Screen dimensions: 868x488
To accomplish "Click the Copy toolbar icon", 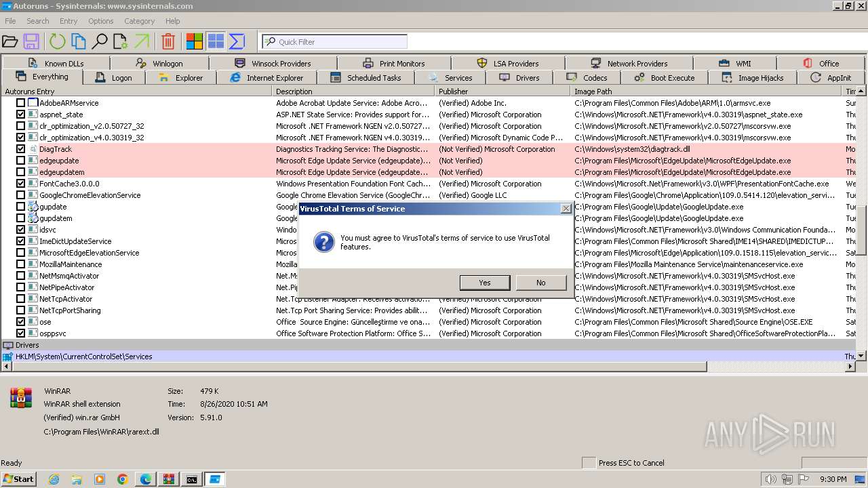I will (79, 42).
